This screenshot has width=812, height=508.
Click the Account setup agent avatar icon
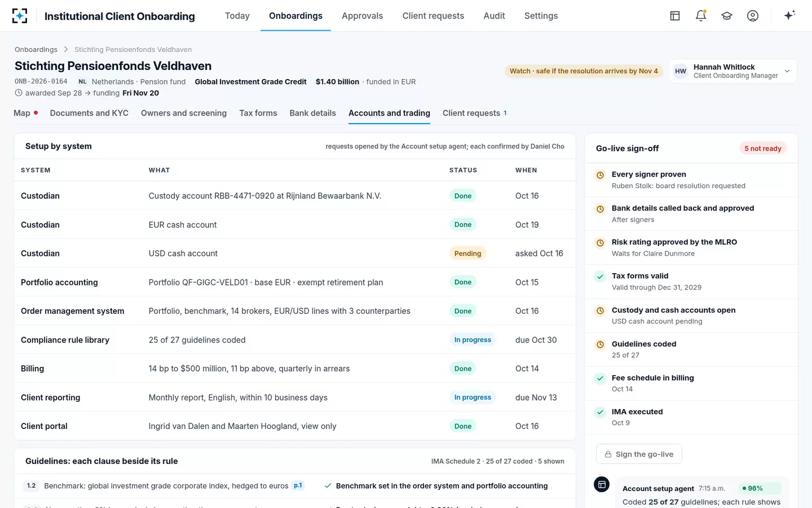[x=602, y=484]
